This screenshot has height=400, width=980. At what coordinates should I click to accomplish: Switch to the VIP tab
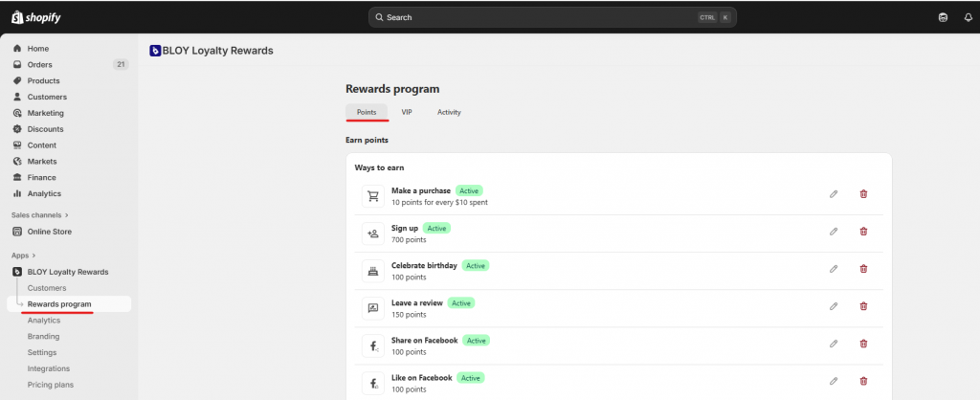407,112
